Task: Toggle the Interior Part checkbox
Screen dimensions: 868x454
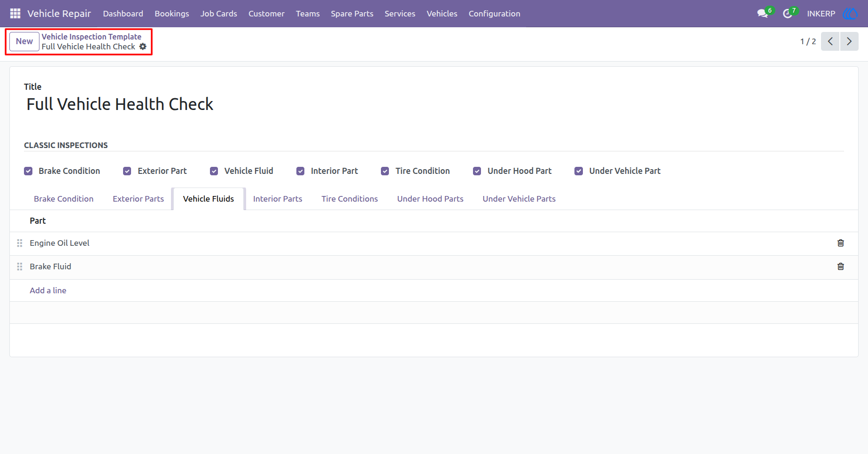Action: tap(301, 171)
